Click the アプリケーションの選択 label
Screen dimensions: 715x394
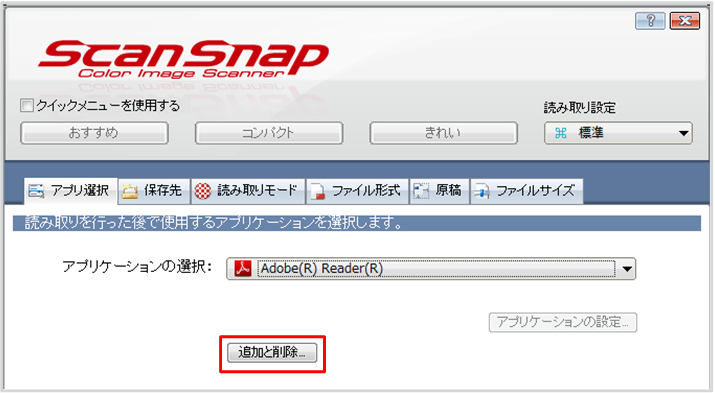(137, 266)
